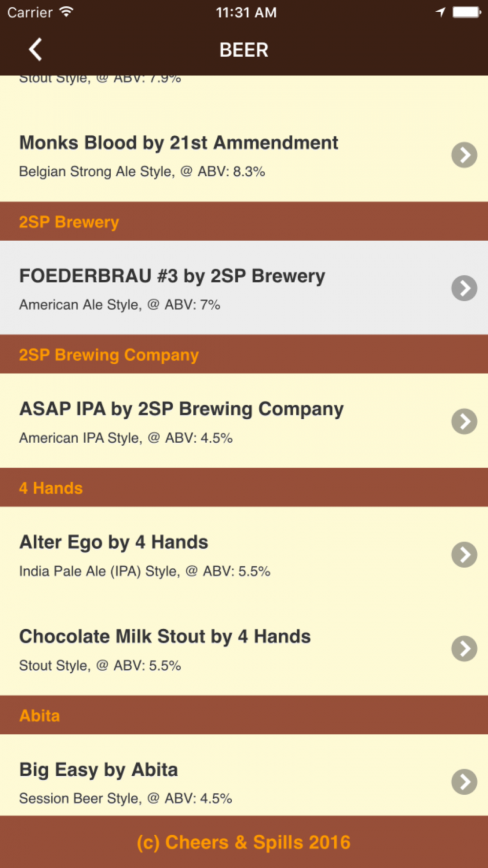Tap chevron beside ASAP IPA
This screenshot has height=868, width=488.
464,421
